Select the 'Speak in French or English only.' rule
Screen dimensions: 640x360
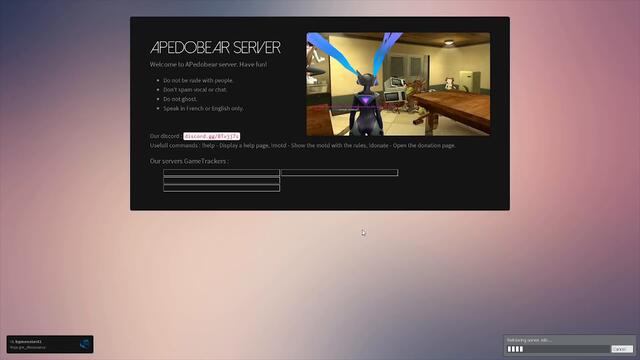pyautogui.click(x=203, y=109)
